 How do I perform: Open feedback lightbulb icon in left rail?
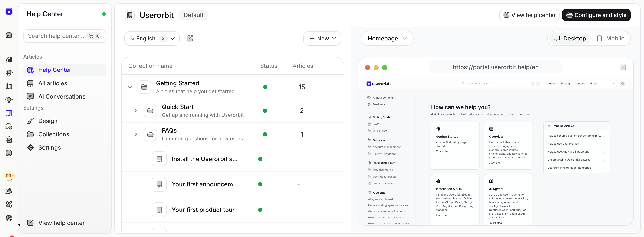pos(9,99)
